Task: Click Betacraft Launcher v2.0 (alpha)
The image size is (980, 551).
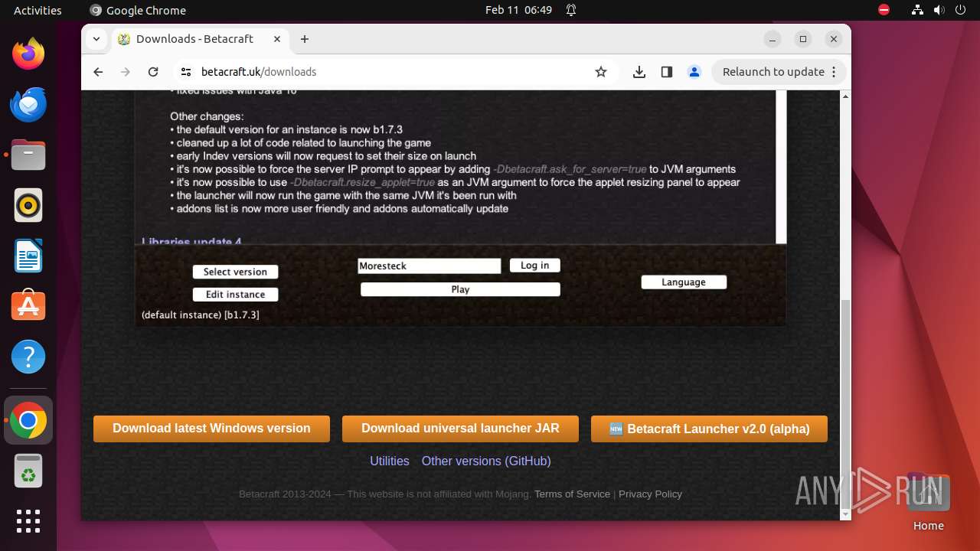Action: click(709, 429)
